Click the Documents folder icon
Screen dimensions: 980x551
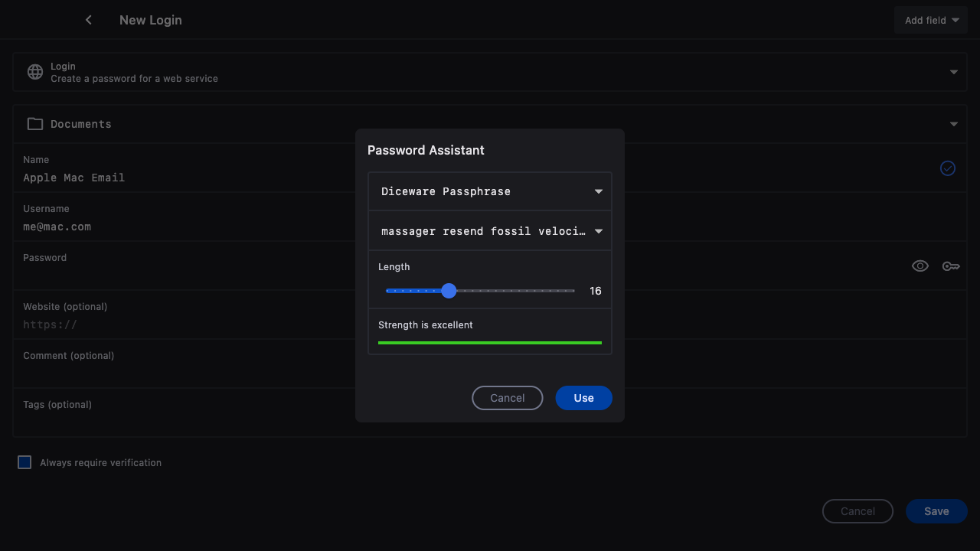pyautogui.click(x=35, y=124)
